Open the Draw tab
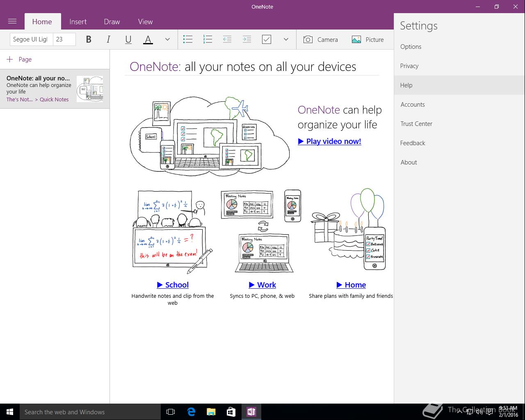The image size is (525, 420). coord(112,22)
